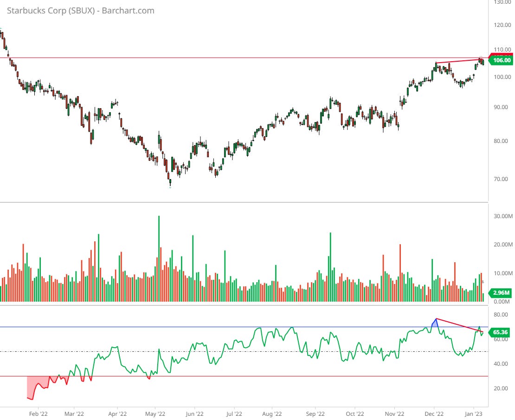Click the Jan '23 date label
This screenshot has height=420, width=515.
click(474, 414)
